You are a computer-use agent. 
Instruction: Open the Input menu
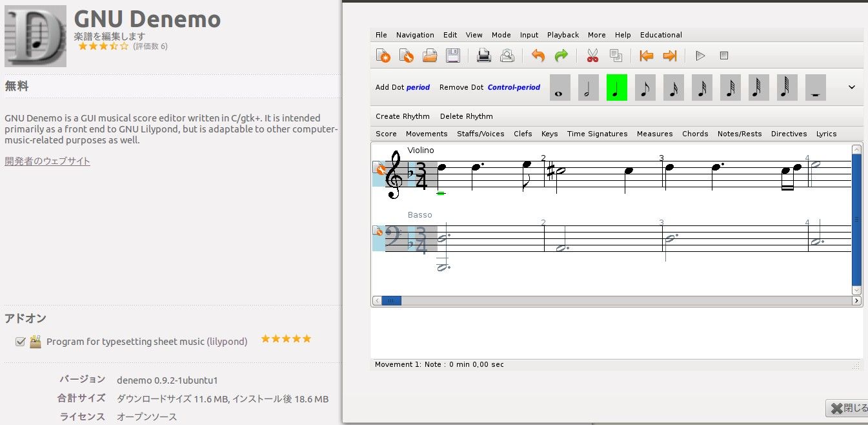(529, 35)
